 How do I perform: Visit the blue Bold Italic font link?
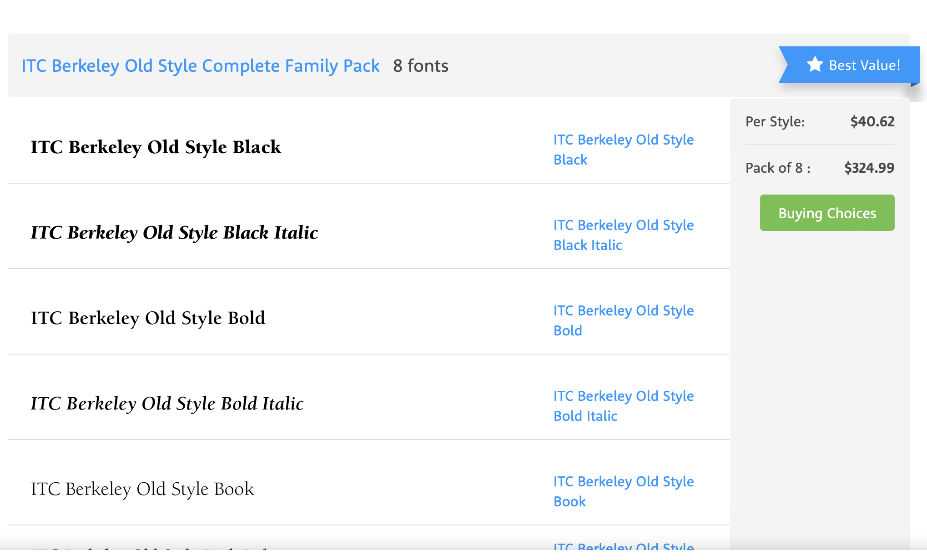623,406
